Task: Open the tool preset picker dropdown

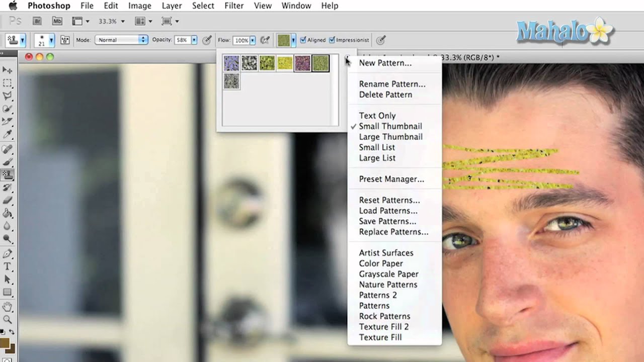Action: click(23, 40)
